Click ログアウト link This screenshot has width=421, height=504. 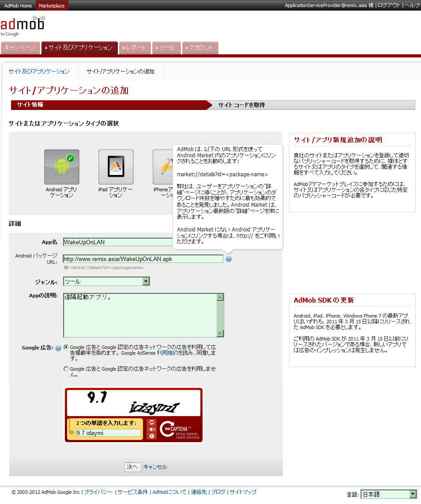(389, 5)
